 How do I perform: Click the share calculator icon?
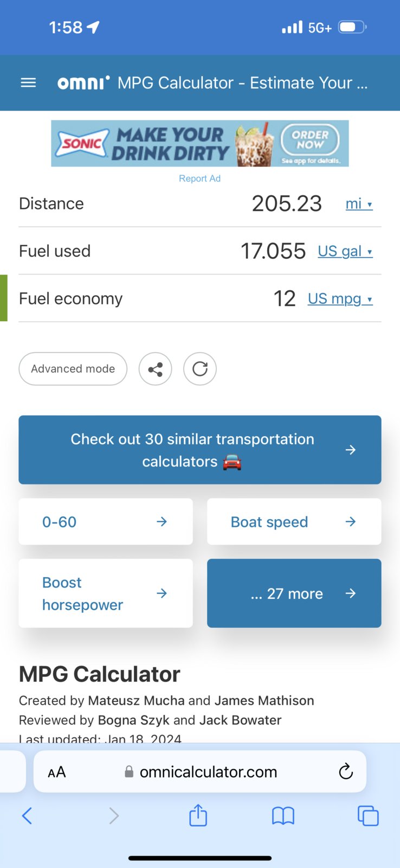(x=156, y=369)
